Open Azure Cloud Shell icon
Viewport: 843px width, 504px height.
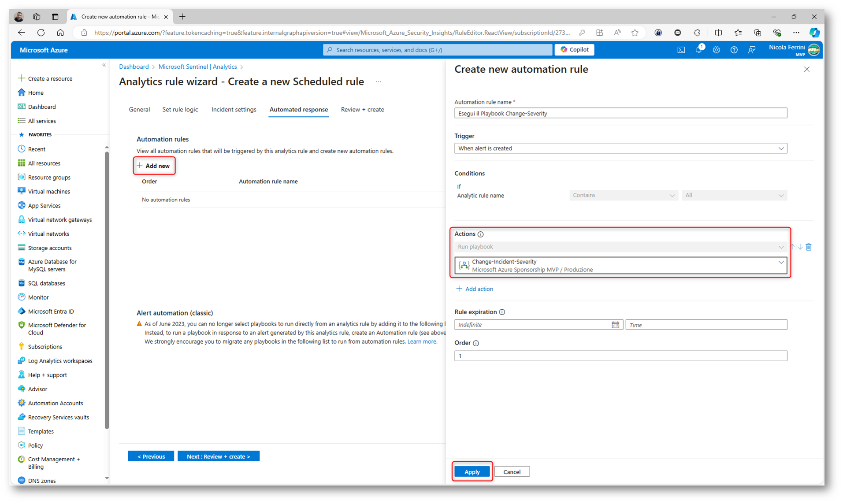coord(681,50)
